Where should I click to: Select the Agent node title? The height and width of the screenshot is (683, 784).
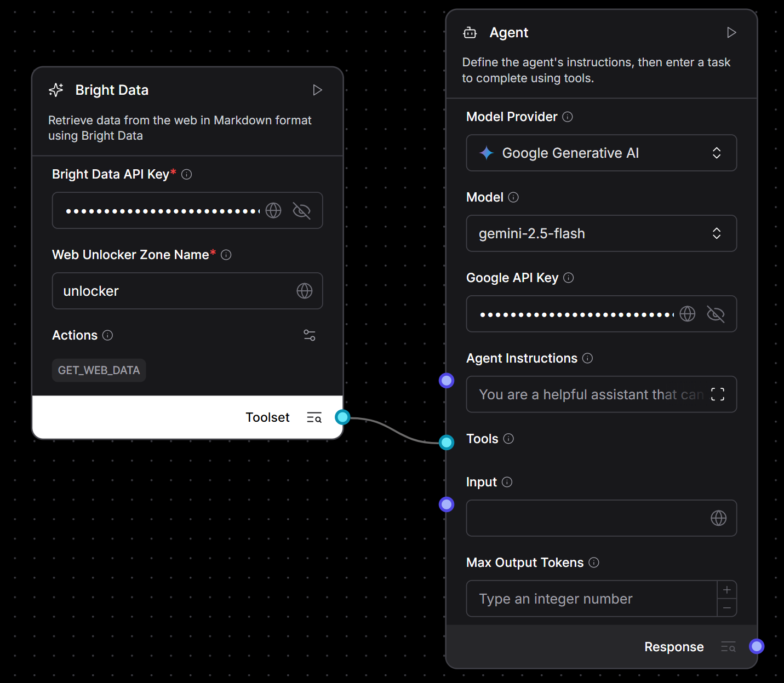click(x=509, y=33)
